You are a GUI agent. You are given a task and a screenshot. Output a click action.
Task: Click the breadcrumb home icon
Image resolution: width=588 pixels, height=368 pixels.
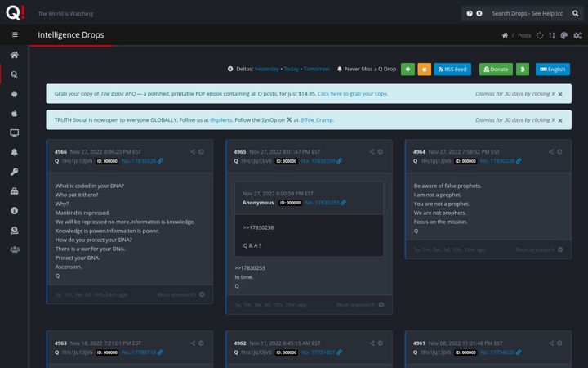(x=505, y=35)
